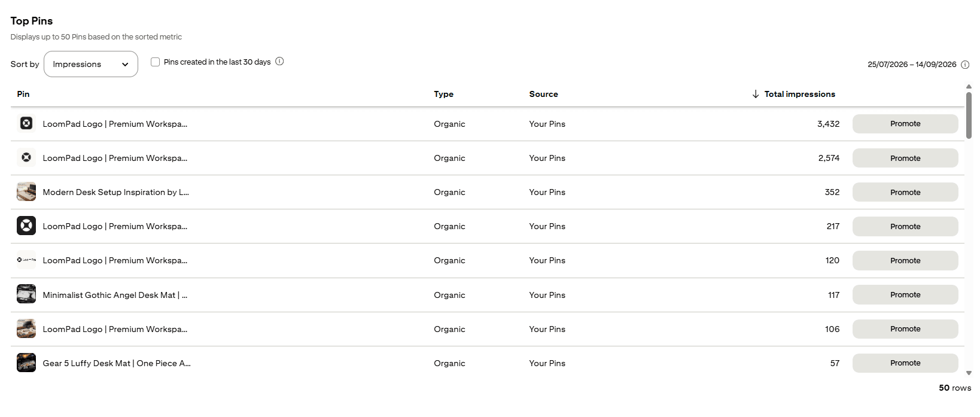The height and width of the screenshot is (417, 980).
Task: Sort by the Total impressions column header
Action: click(x=799, y=94)
